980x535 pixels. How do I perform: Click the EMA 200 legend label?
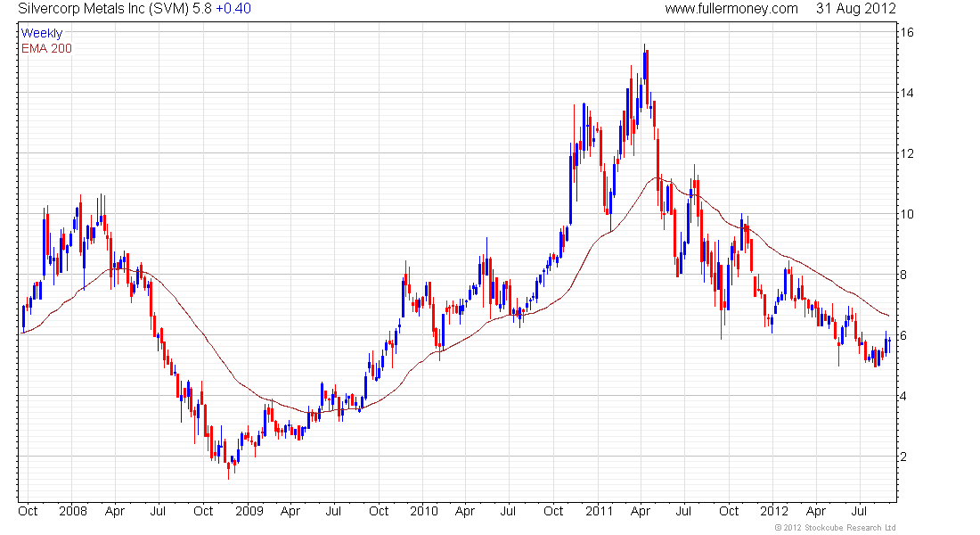pos(46,49)
